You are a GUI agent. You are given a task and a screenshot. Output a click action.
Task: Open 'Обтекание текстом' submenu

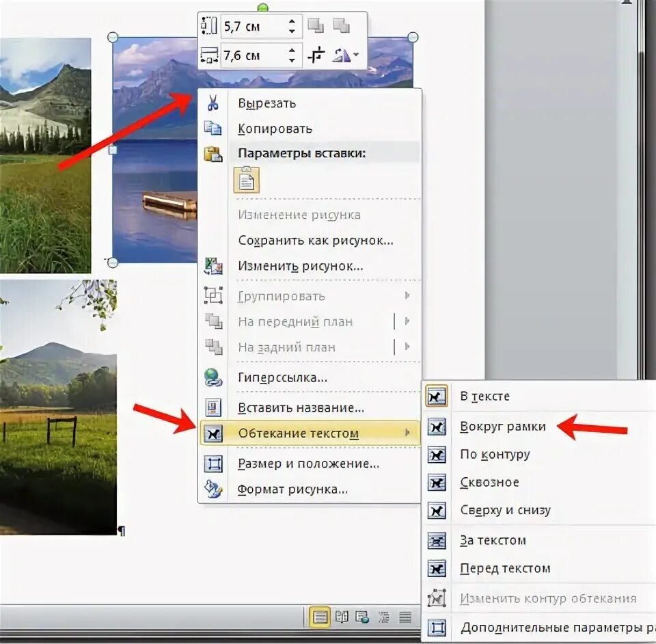pos(310,433)
